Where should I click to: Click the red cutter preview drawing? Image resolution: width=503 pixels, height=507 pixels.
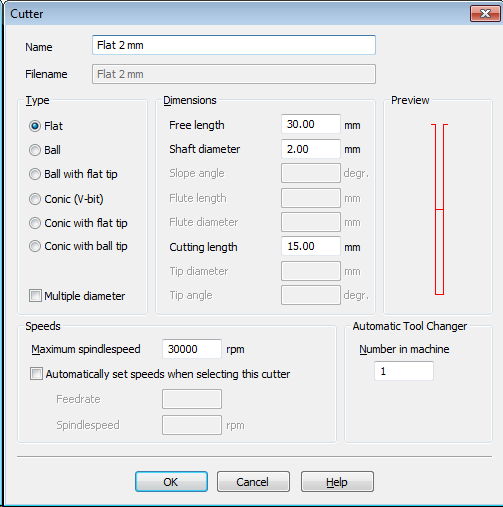coord(439,209)
